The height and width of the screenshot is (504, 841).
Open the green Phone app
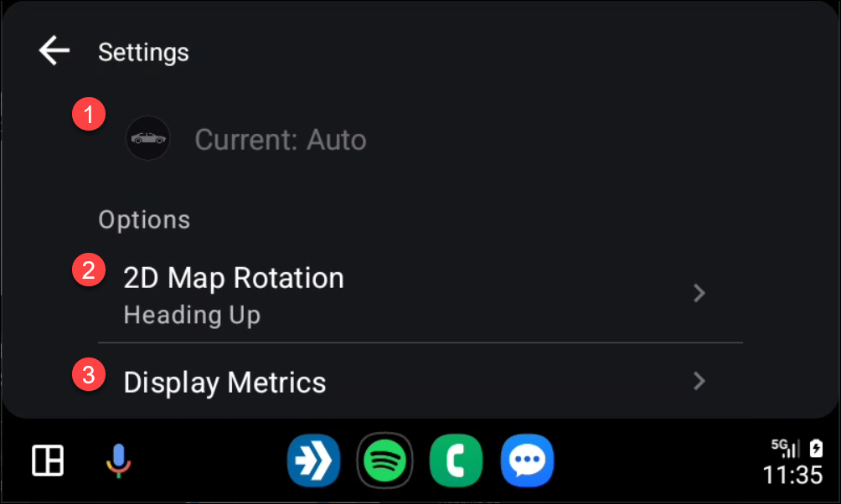click(457, 460)
